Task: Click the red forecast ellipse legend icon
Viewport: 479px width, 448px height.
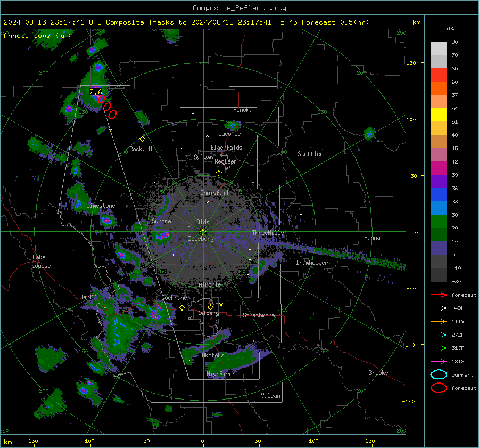Action: 439,388
